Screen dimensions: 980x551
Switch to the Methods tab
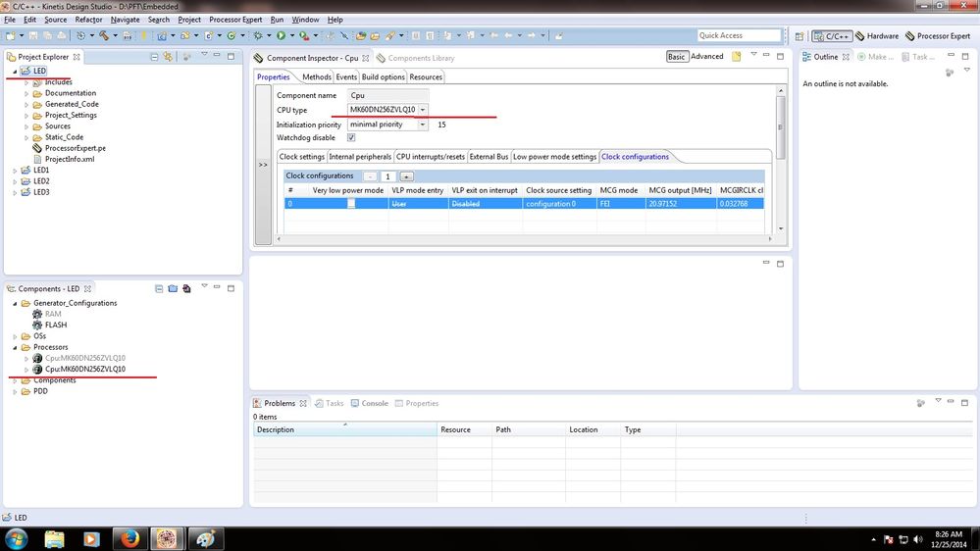pyautogui.click(x=316, y=76)
